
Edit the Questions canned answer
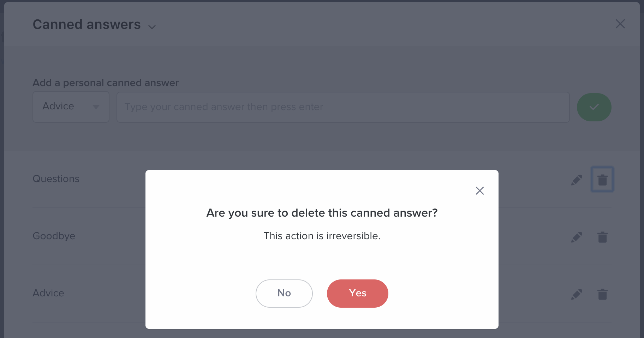point(577,180)
